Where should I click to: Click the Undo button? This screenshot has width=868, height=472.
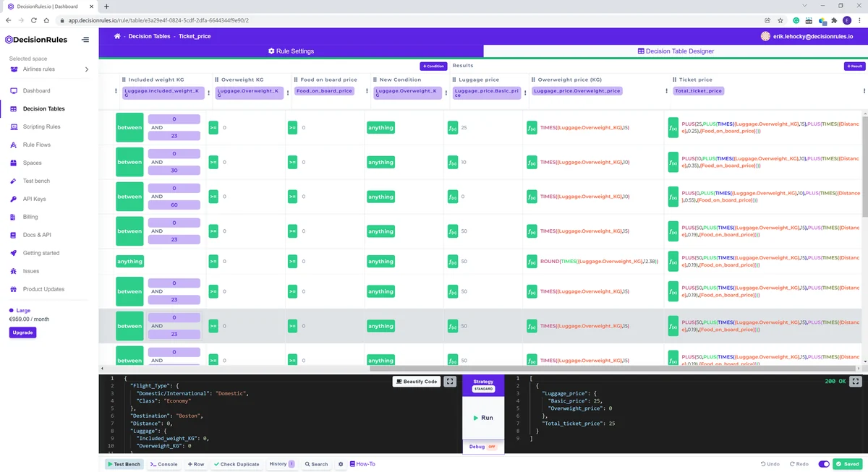coord(770,464)
